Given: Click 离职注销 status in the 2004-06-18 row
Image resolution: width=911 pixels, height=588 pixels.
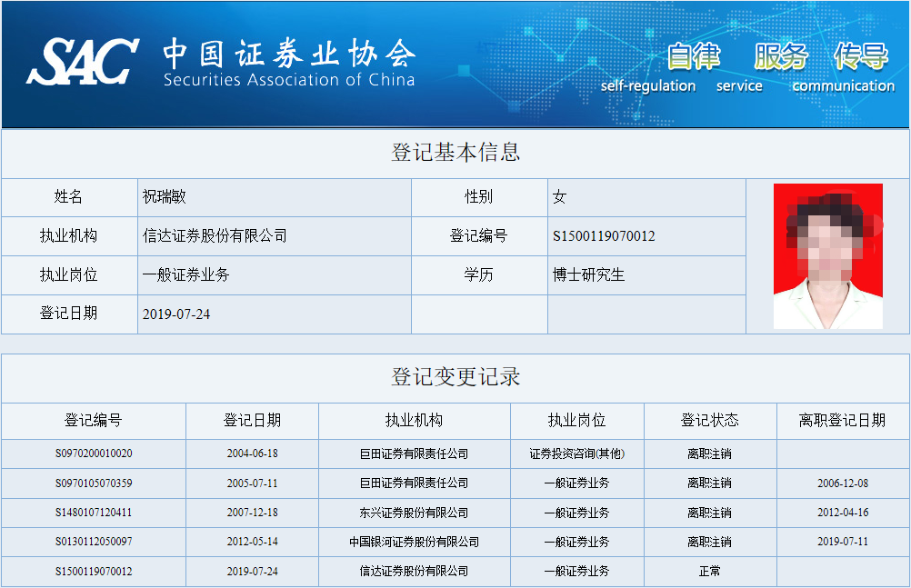Looking at the screenshot, I should point(709,453).
